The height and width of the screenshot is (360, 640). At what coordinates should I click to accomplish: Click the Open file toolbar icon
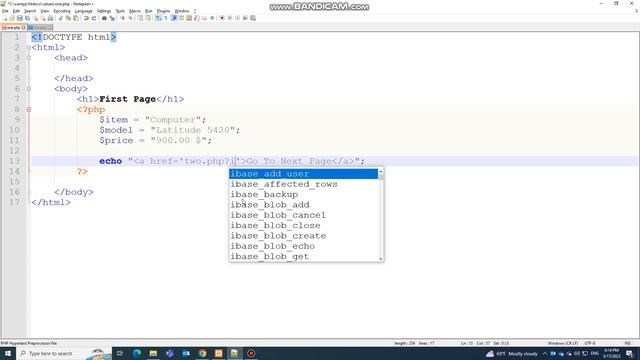tap(12, 18)
